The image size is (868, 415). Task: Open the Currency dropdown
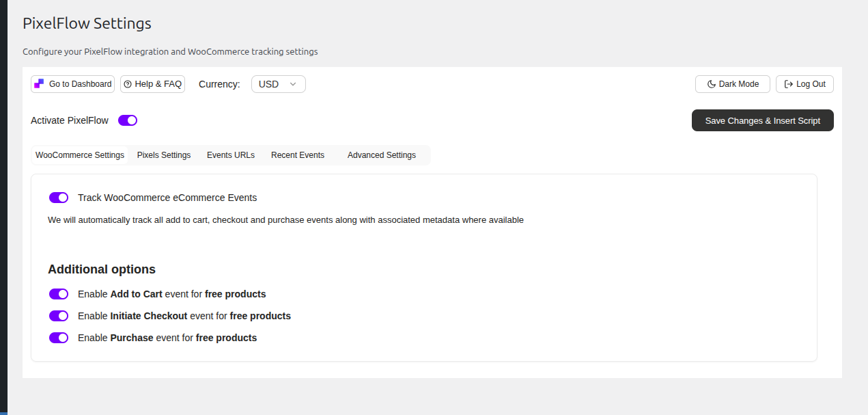point(278,83)
